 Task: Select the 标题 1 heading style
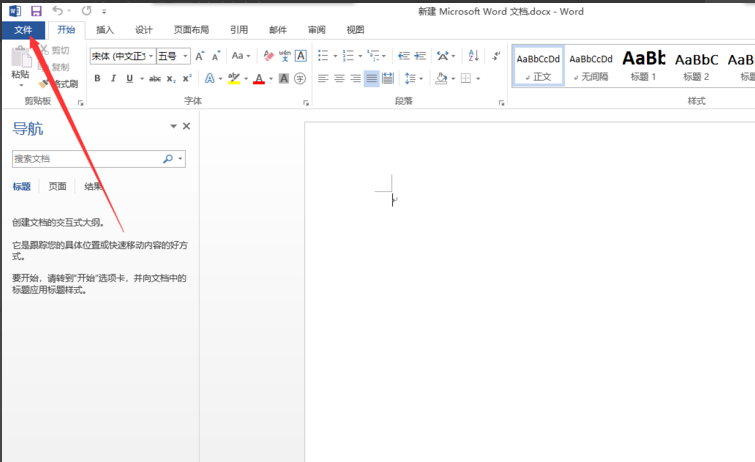(639, 65)
